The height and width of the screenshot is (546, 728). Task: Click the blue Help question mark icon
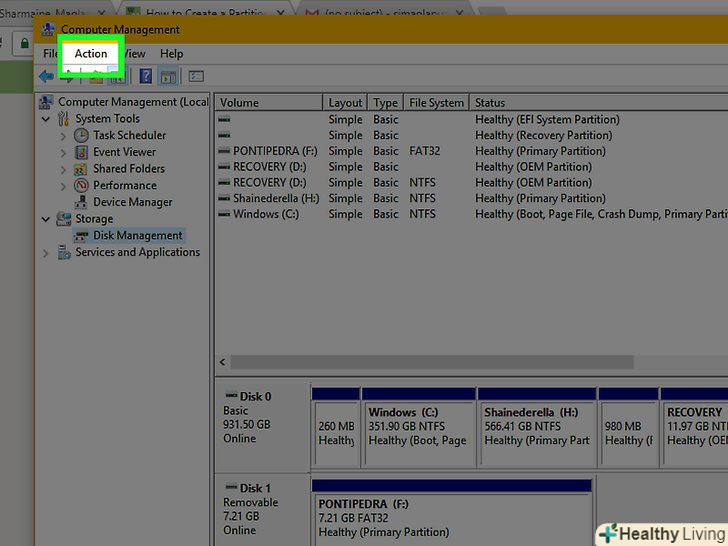(146, 77)
